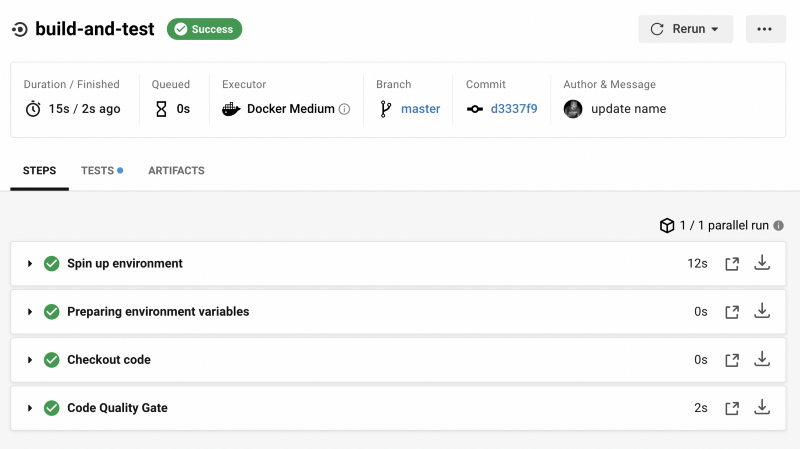Expand the Checkout code step
The height and width of the screenshot is (449, 800).
[x=30, y=360]
